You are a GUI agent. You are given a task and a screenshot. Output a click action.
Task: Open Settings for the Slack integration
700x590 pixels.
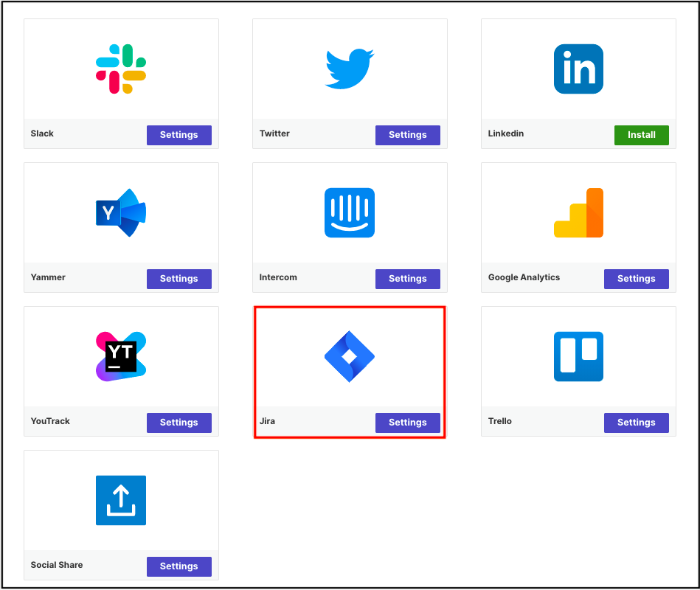pyautogui.click(x=179, y=135)
